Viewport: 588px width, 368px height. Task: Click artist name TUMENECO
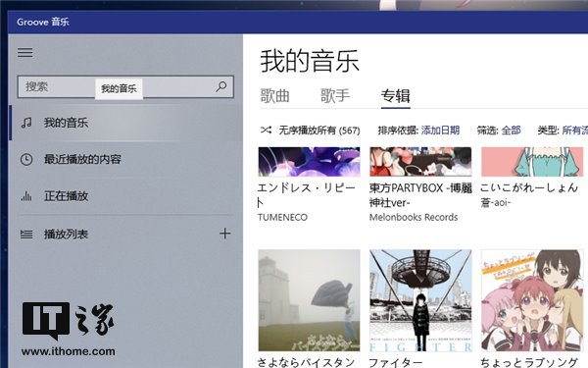click(282, 217)
